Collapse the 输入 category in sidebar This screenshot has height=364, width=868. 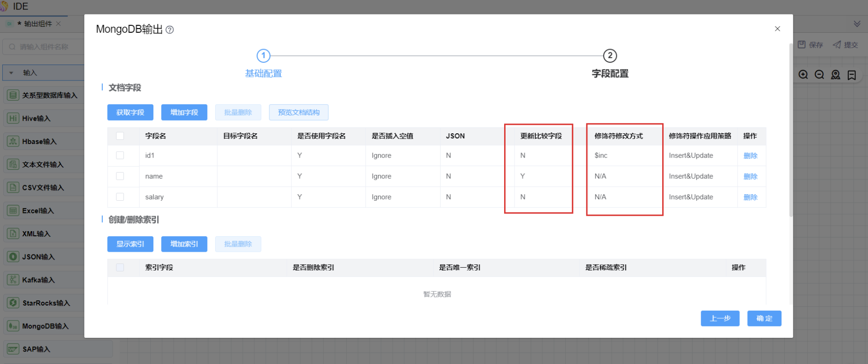pyautogui.click(x=11, y=73)
